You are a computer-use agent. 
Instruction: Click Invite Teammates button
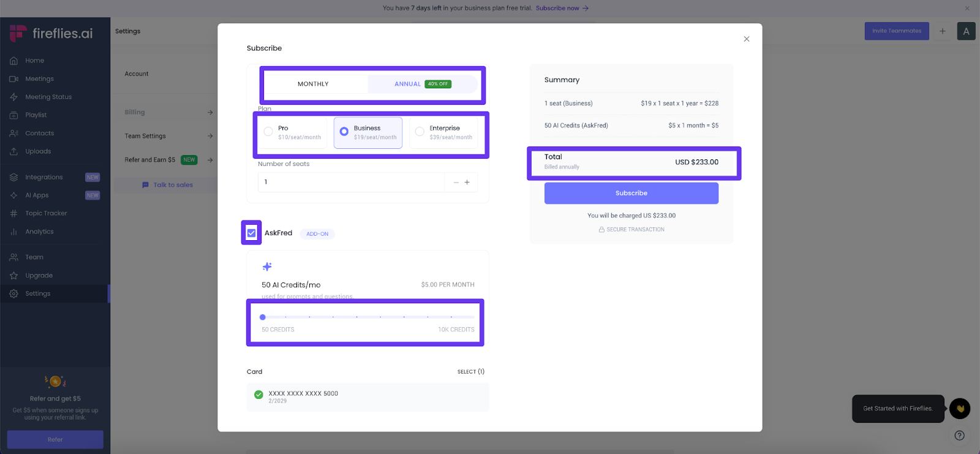tap(897, 31)
